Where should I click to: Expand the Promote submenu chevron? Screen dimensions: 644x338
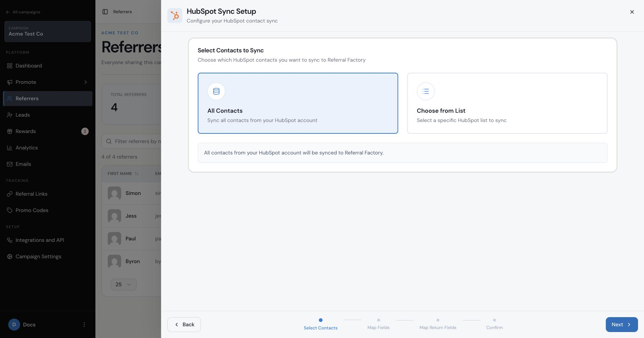[86, 82]
